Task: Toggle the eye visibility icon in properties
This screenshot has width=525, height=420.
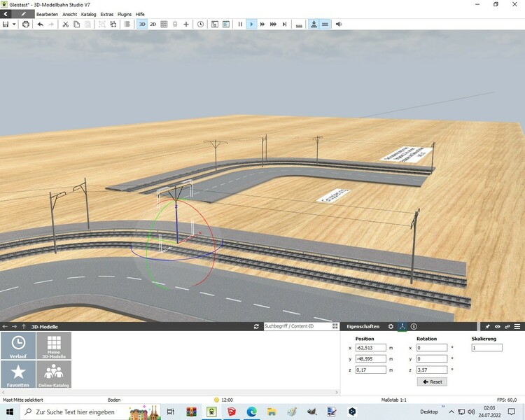Action: [498, 326]
